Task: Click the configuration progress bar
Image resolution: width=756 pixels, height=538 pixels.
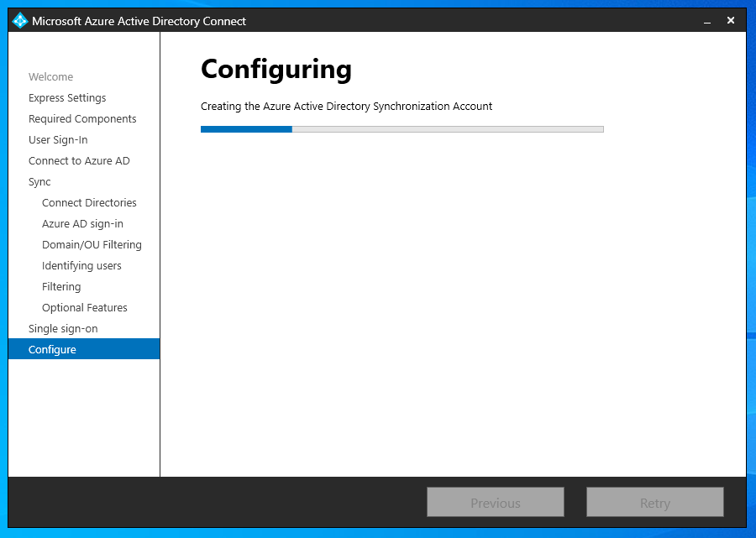Action: 402,129
